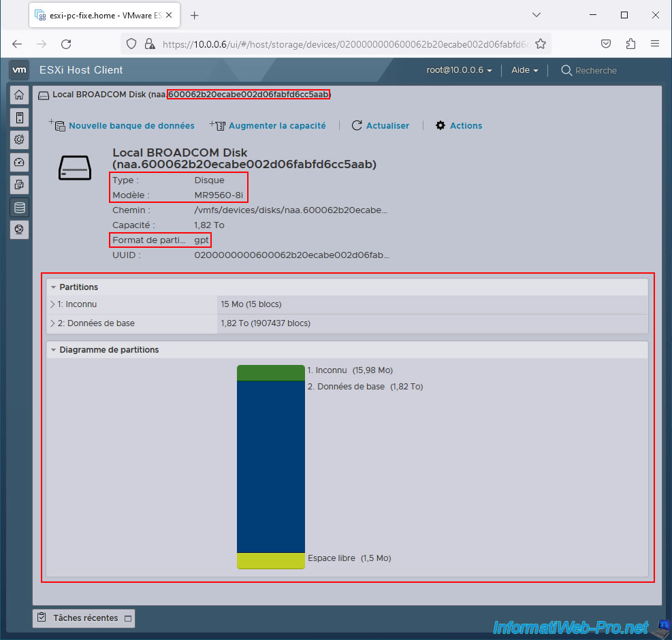Viewport: 672px width, 640px height.
Task: Click the recent tasks clipboard icon
Action: pyautogui.click(x=42, y=618)
